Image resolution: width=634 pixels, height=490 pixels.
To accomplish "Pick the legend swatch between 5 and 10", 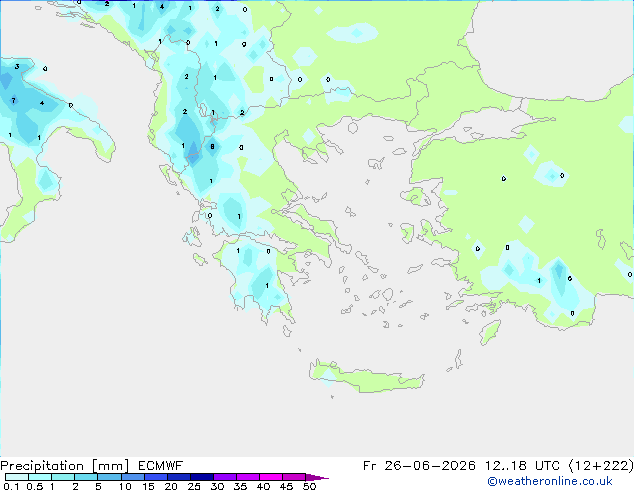I will click(x=109, y=477).
